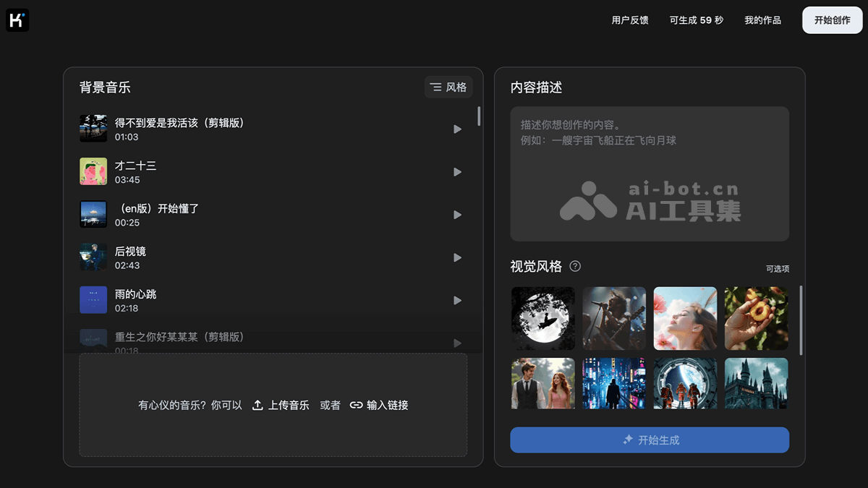Select the rock singer visual style
Screen dimensions: 868x488
[614, 318]
